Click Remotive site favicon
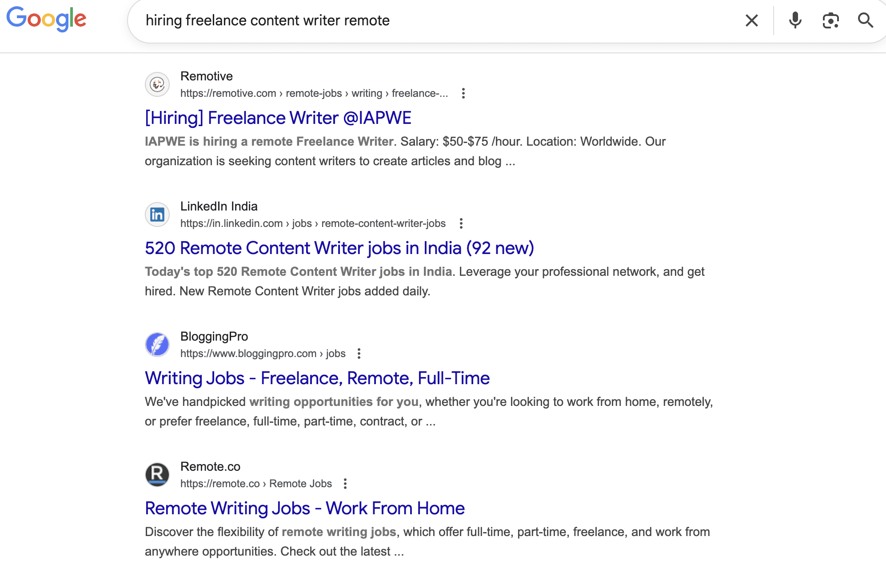The width and height of the screenshot is (886, 588). pyautogui.click(x=157, y=84)
